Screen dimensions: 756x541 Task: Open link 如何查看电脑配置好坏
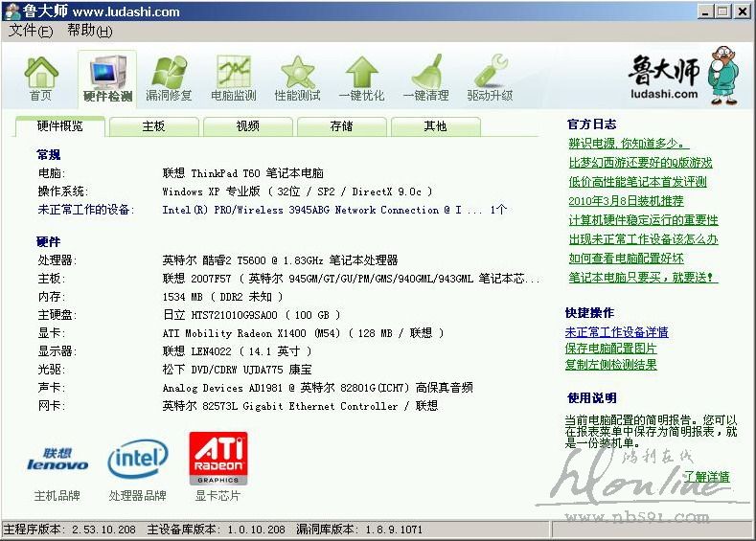626,259
